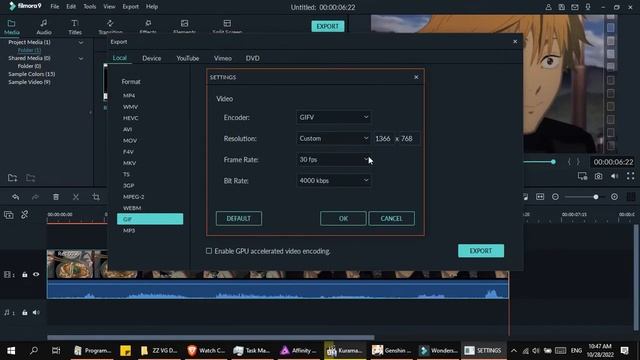Open Windows taskbar search
The width and height of the screenshot is (640, 360).
34,350
